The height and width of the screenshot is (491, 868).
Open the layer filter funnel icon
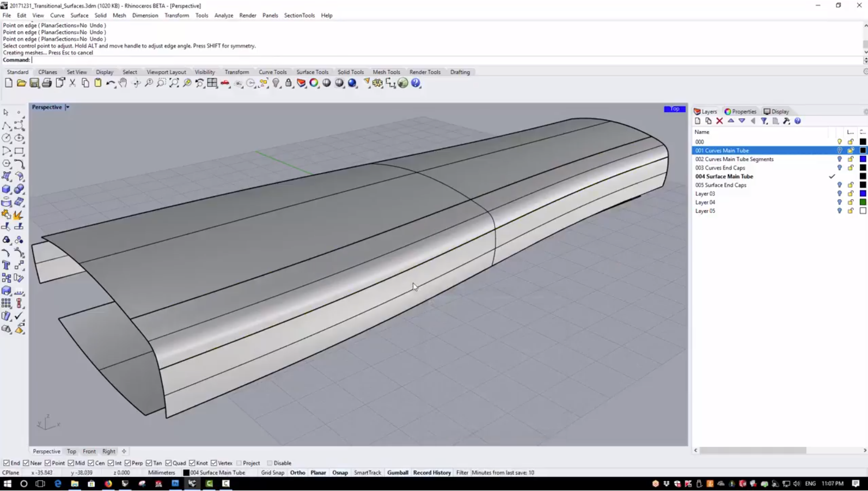click(x=764, y=121)
